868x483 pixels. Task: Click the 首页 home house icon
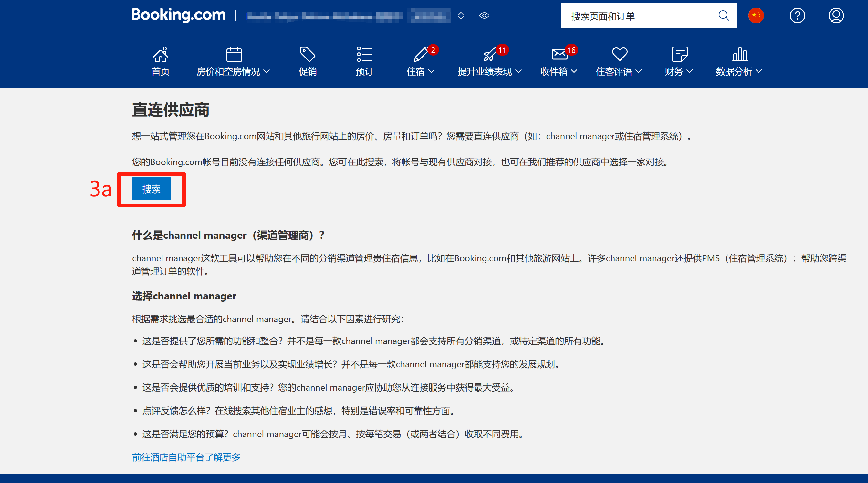tap(161, 54)
